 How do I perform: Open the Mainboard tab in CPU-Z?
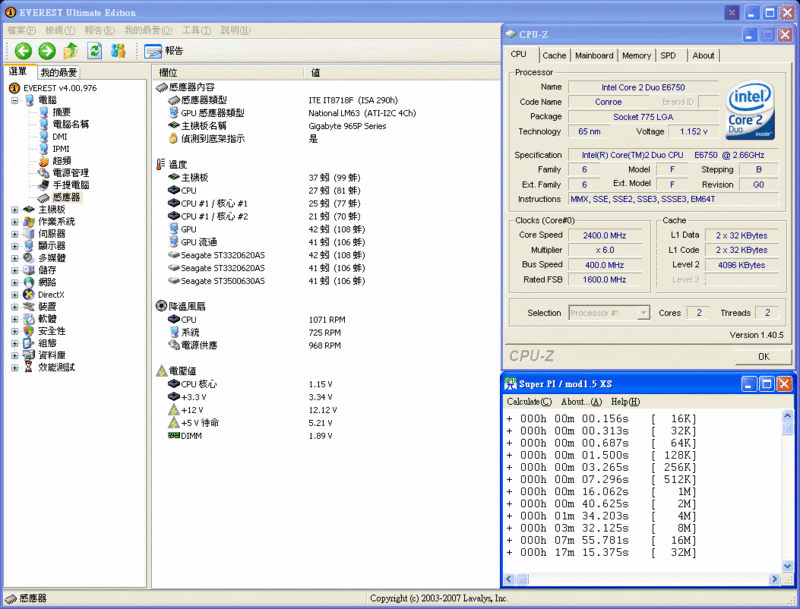pos(594,56)
